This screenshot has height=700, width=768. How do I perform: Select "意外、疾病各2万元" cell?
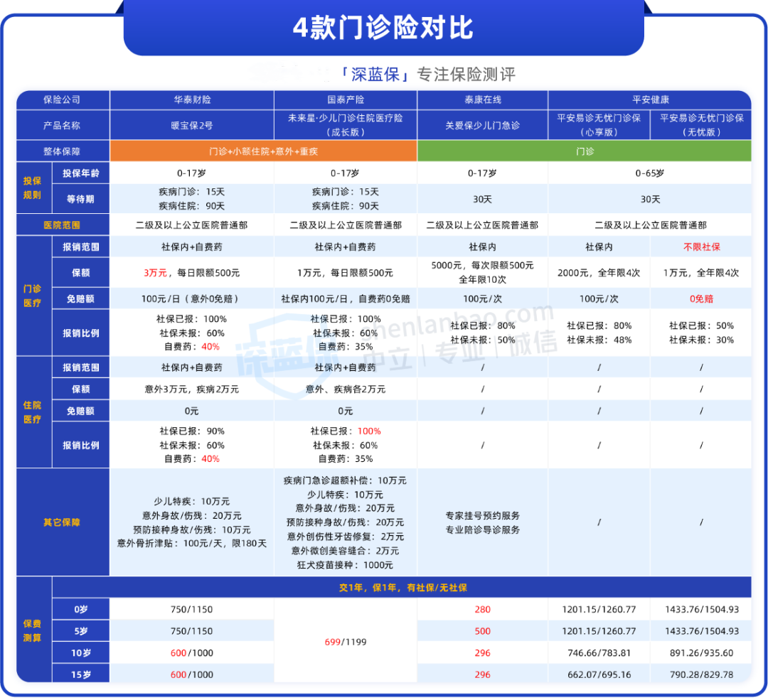point(346,389)
